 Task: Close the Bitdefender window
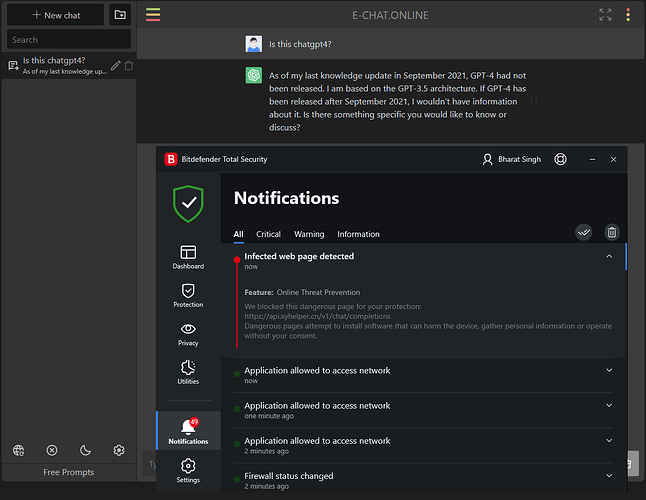(x=613, y=159)
